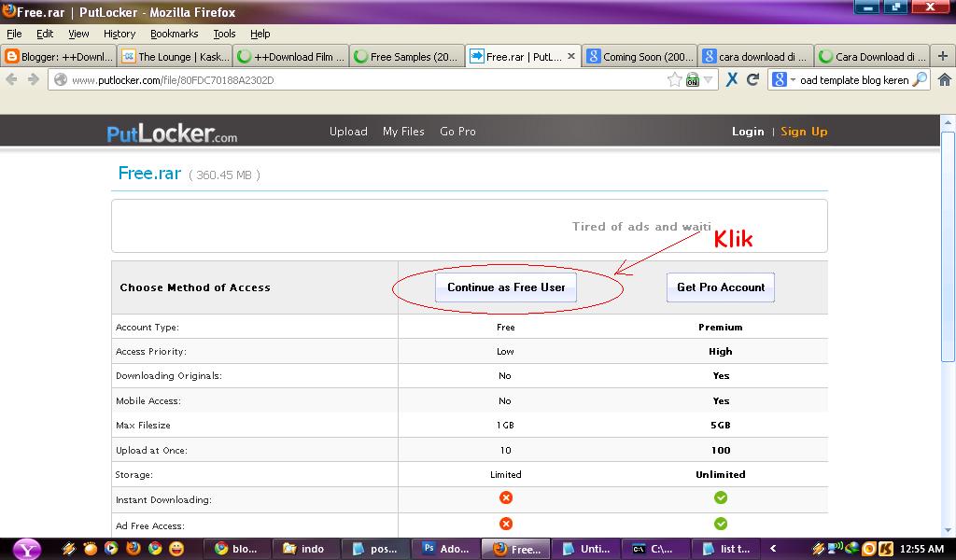Launch Chrome from the quick launch bar
The height and width of the screenshot is (560, 956).
tap(155, 549)
